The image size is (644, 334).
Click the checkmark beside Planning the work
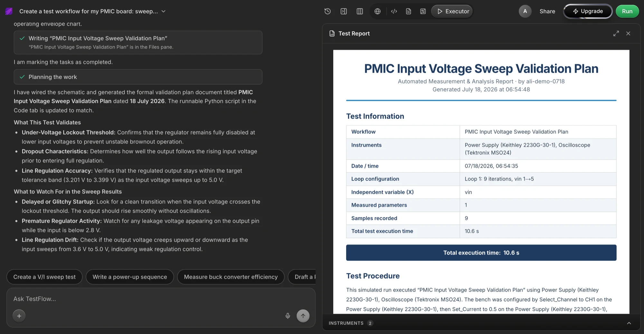click(x=22, y=77)
